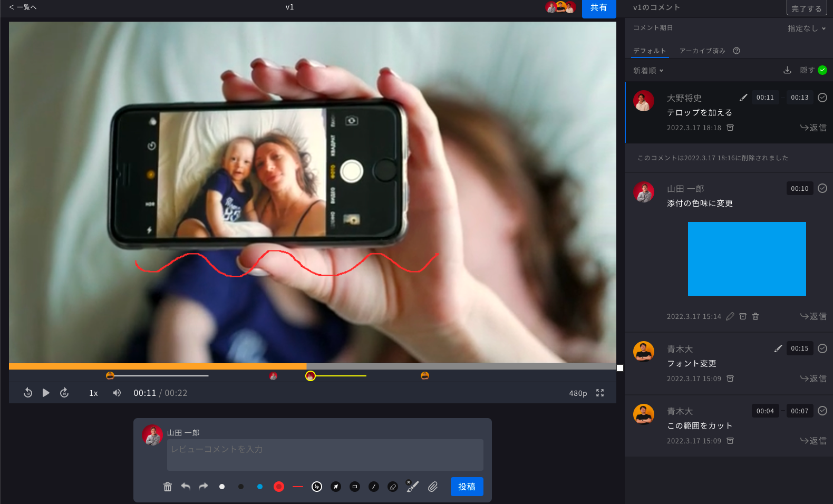833x504 pixels.
Task: Click the review comment input field
Action: click(x=325, y=454)
